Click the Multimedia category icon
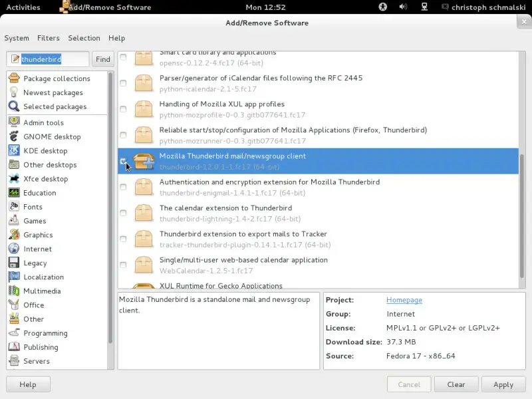This screenshot has width=532, height=399. pyautogui.click(x=14, y=291)
